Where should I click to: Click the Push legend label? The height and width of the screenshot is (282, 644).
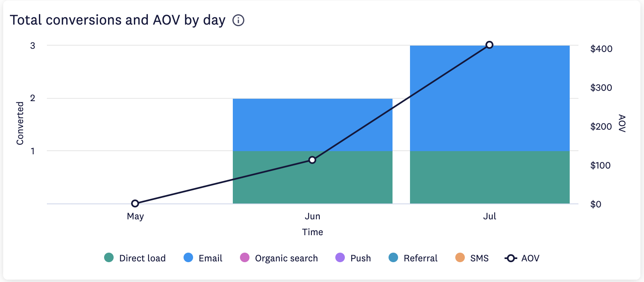pyautogui.click(x=360, y=258)
